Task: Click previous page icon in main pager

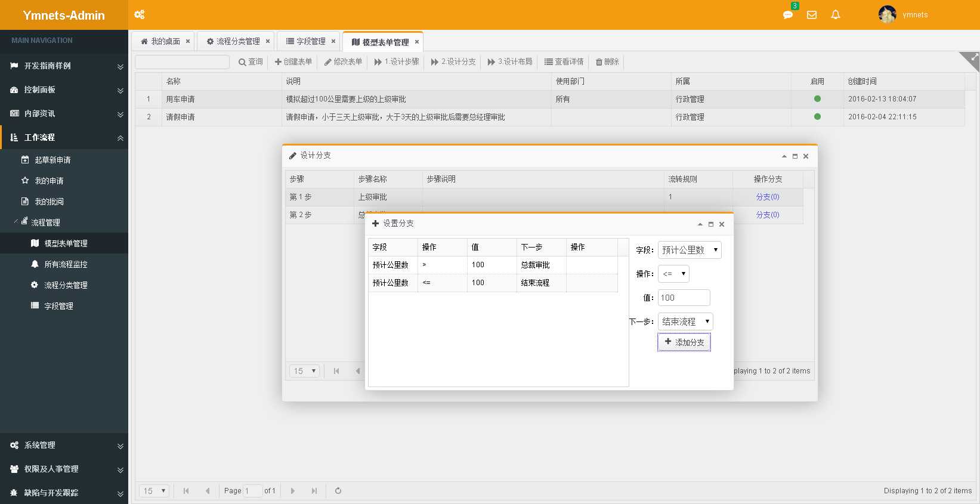Action: 208,491
